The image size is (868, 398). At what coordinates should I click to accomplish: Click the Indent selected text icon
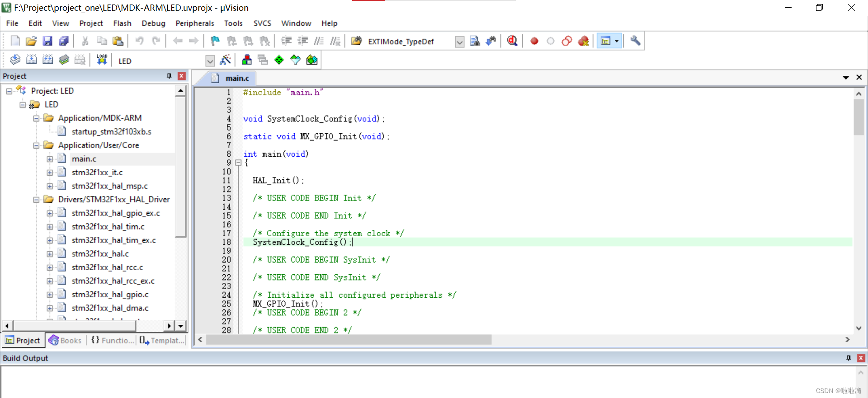pos(286,41)
